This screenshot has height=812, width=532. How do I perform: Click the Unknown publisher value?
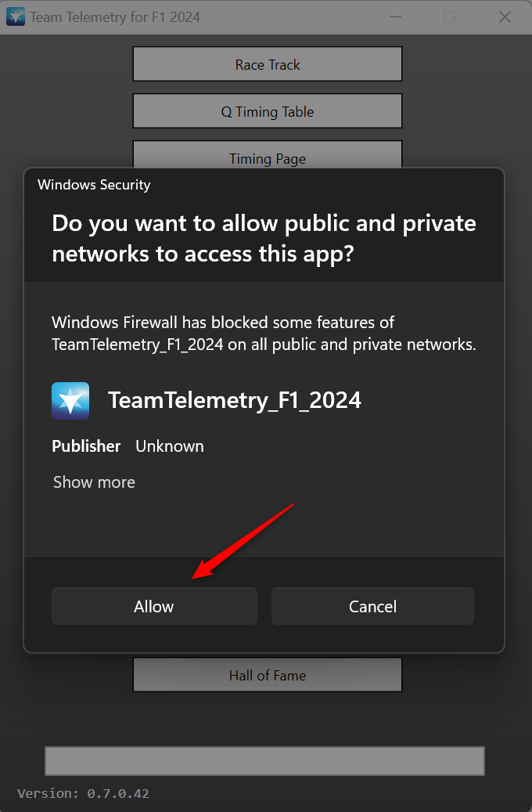(x=170, y=446)
